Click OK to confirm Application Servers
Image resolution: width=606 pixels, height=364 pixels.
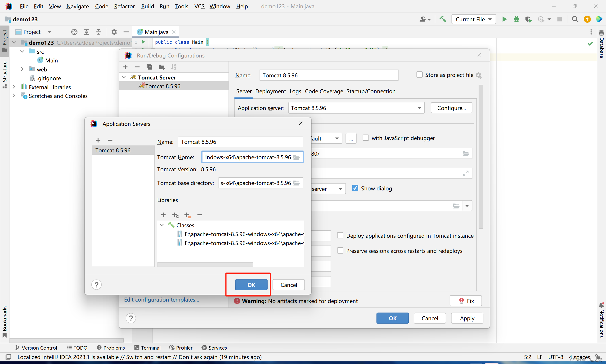tap(251, 285)
